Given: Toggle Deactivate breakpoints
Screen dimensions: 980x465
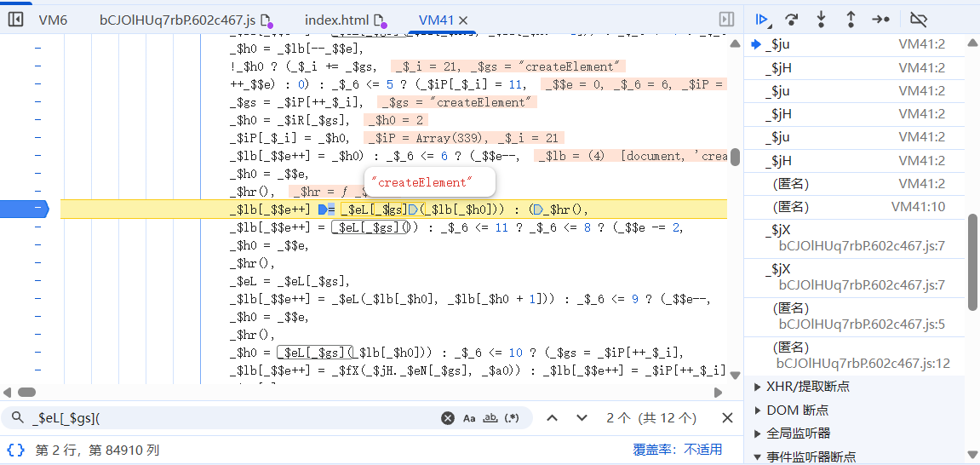Looking at the screenshot, I should tap(918, 19).
